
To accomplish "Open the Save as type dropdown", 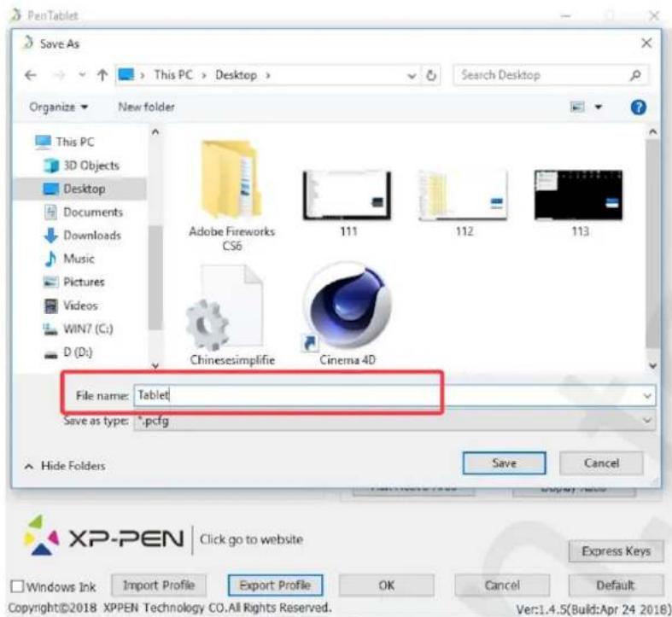I will pos(394,421).
